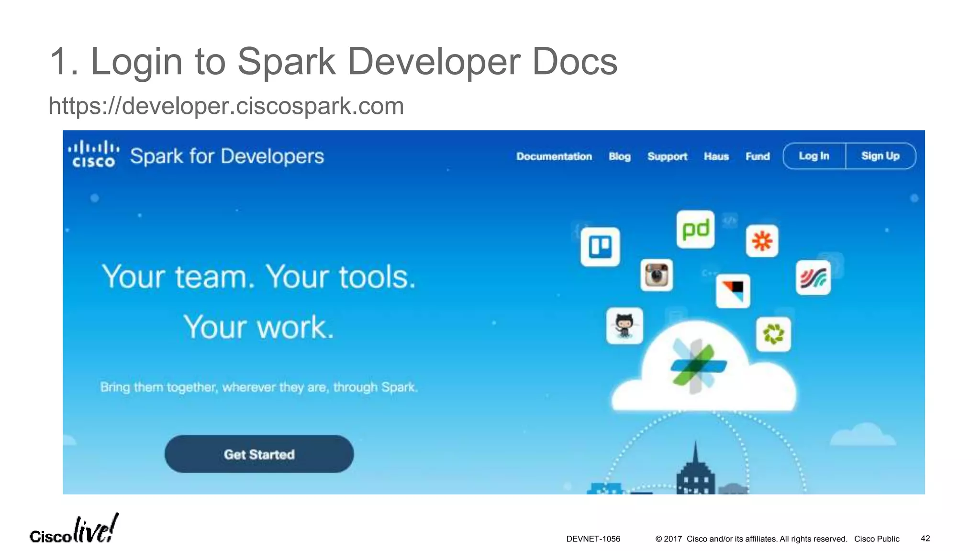Click the red and black triangle app icon
980x551 pixels.
pyautogui.click(x=733, y=291)
